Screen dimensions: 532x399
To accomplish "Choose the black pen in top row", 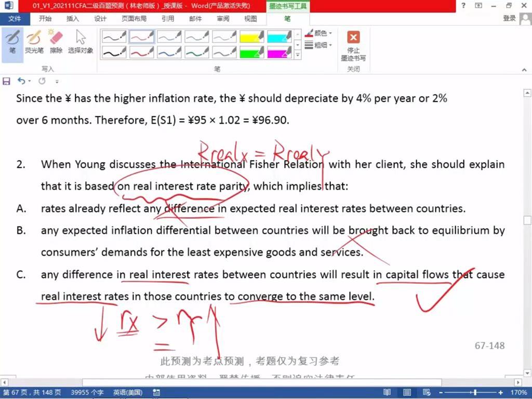I will pos(114,36).
